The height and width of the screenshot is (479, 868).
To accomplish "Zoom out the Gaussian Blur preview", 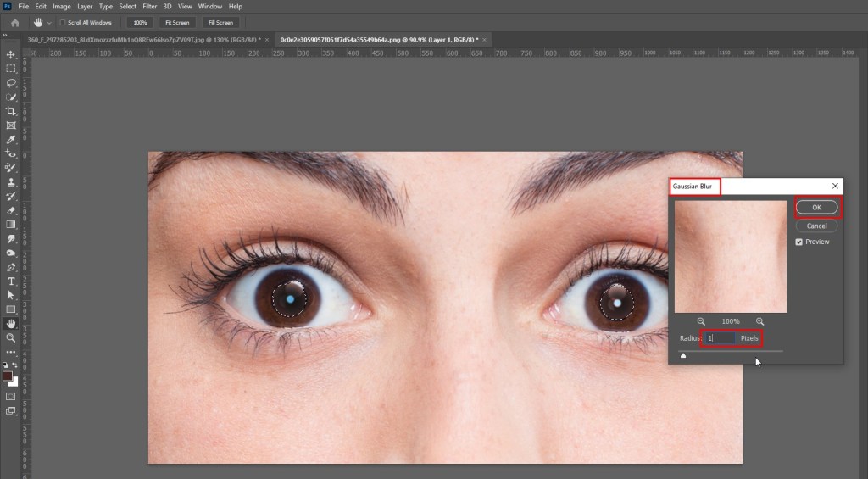I will pyautogui.click(x=701, y=321).
